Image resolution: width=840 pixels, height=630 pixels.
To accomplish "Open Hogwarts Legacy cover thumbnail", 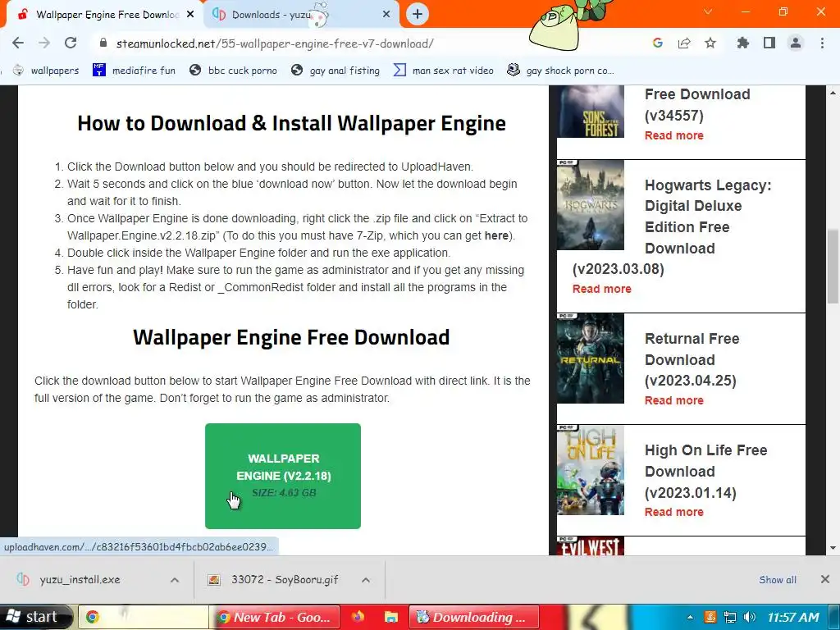I will (591, 205).
